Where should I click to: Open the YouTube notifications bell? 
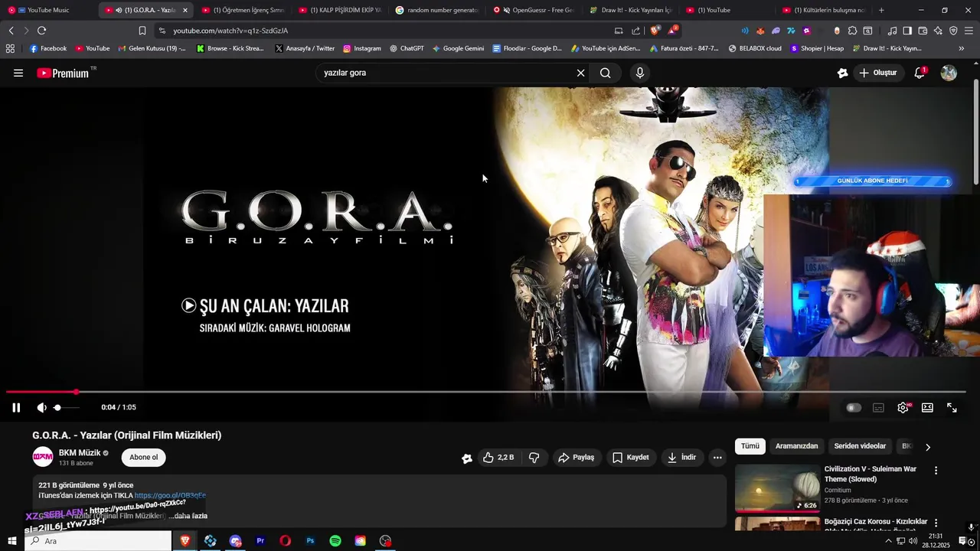click(920, 73)
